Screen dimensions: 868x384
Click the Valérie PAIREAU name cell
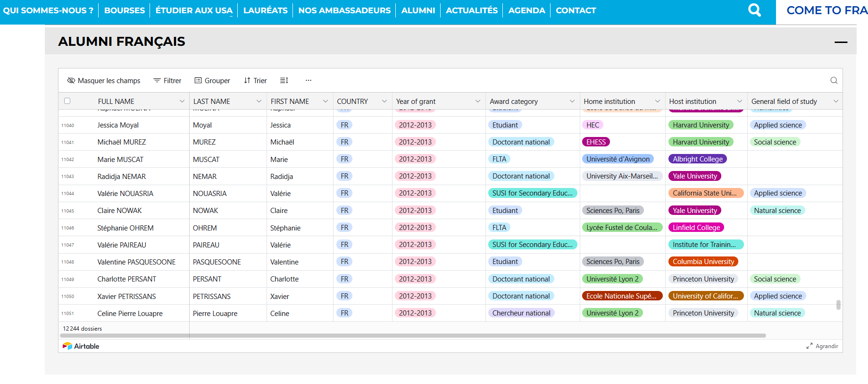tap(122, 245)
